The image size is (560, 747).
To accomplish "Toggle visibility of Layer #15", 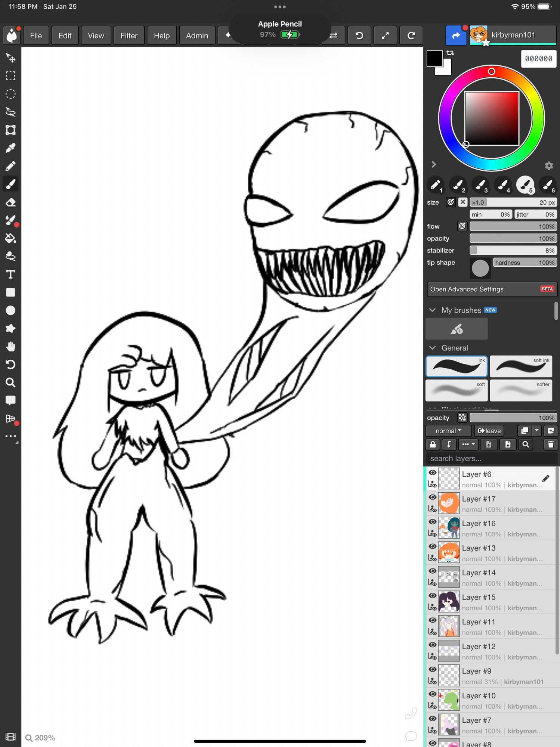I will 432,596.
